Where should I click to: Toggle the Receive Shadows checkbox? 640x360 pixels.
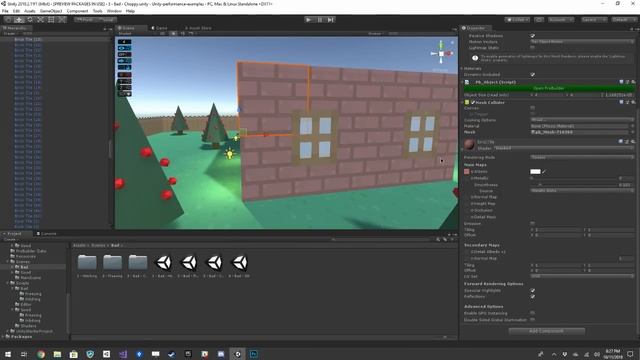pyautogui.click(x=533, y=36)
